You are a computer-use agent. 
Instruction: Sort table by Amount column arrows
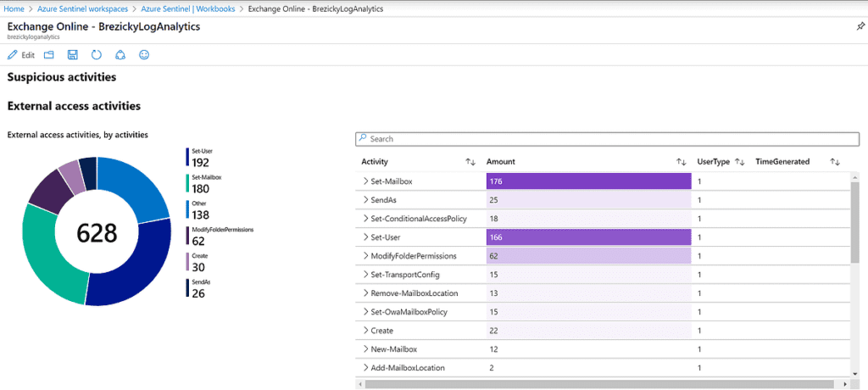[x=682, y=162]
